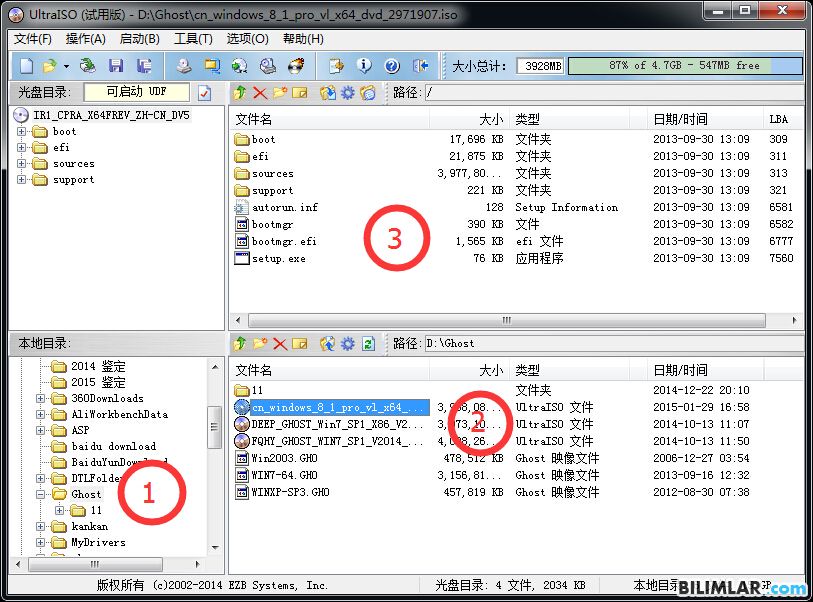Open the 启动(B) menu

point(139,39)
